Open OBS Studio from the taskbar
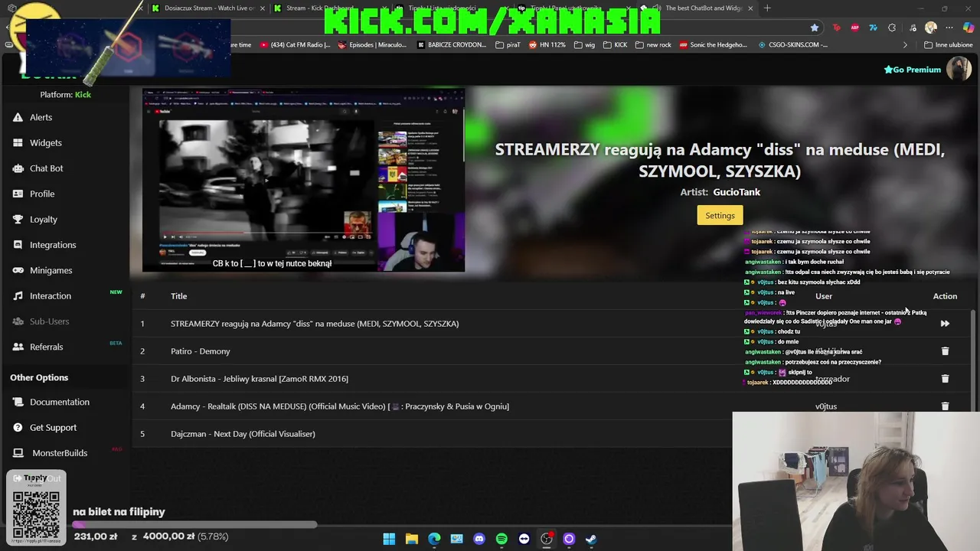 tap(547, 539)
